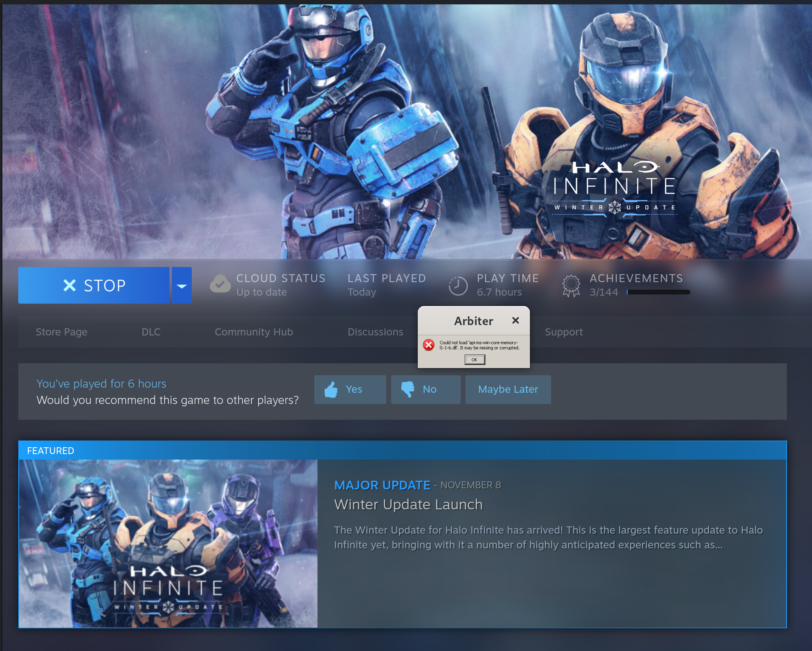Image resolution: width=812 pixels, height=651 pixels.
Task: Click the Arbiter dialog title
Action: click(x=473, y=321)
